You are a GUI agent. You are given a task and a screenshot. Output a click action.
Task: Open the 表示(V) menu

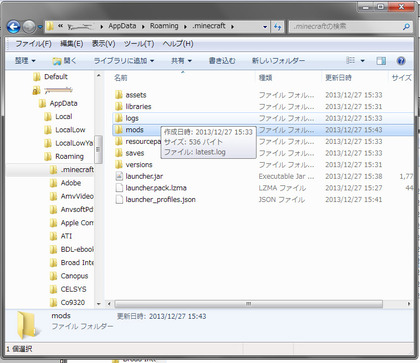coord(103,44)
